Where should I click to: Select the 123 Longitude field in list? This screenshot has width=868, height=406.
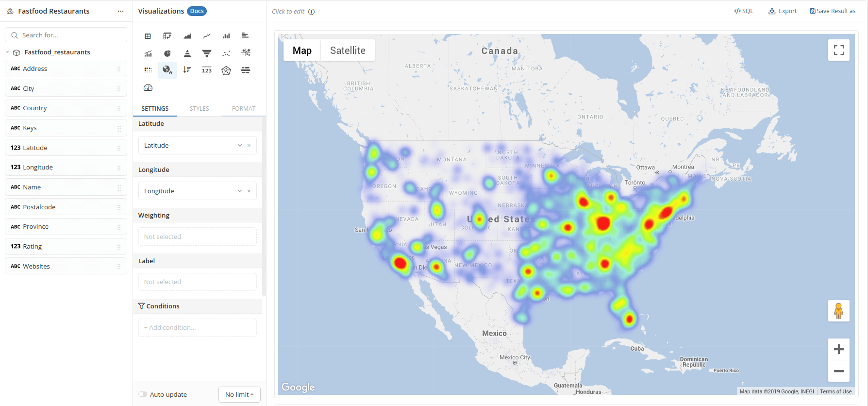(x=66, y=167)
